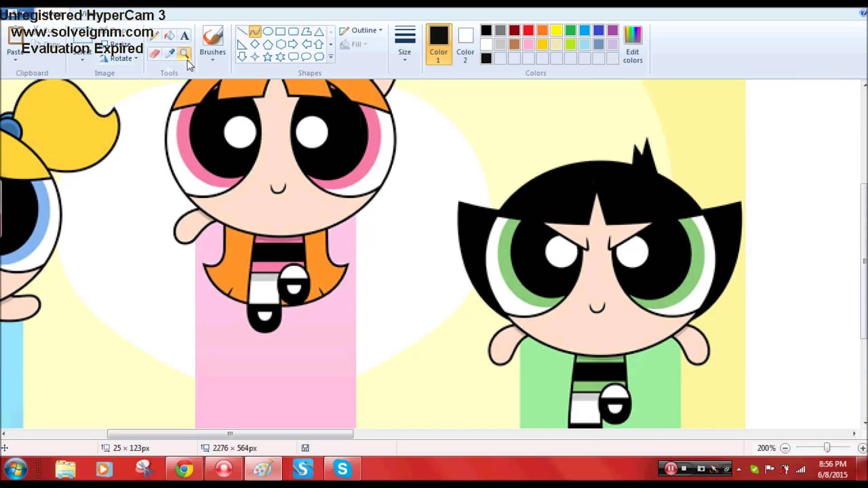Choose the Oval callout shape
Image resolution: width=868 pixels, height=488 pixels.
click(307, 57)
